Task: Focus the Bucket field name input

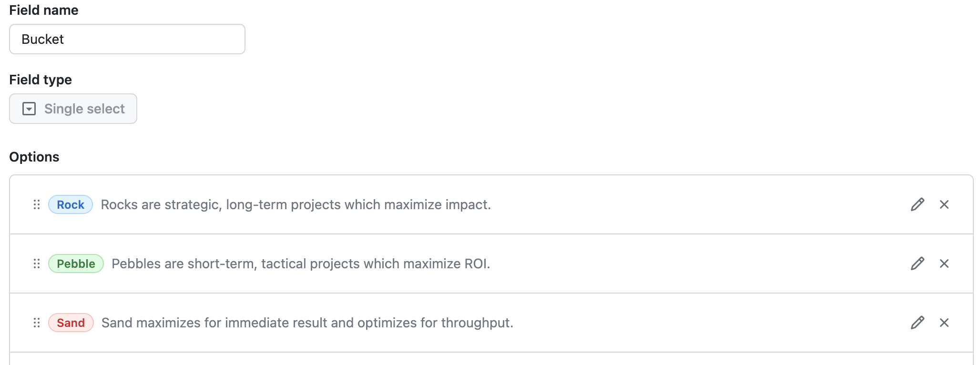Action: point(127,39)
